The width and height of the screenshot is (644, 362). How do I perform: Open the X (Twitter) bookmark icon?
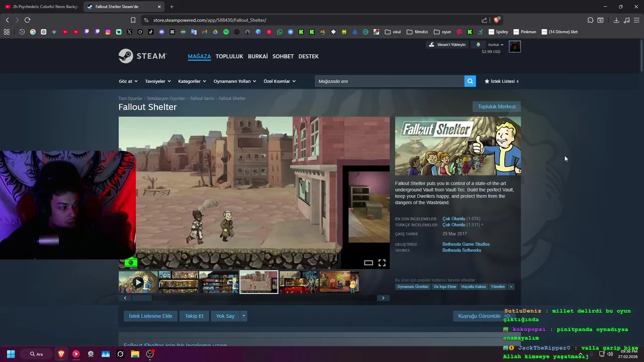click(x=129, y=32)
